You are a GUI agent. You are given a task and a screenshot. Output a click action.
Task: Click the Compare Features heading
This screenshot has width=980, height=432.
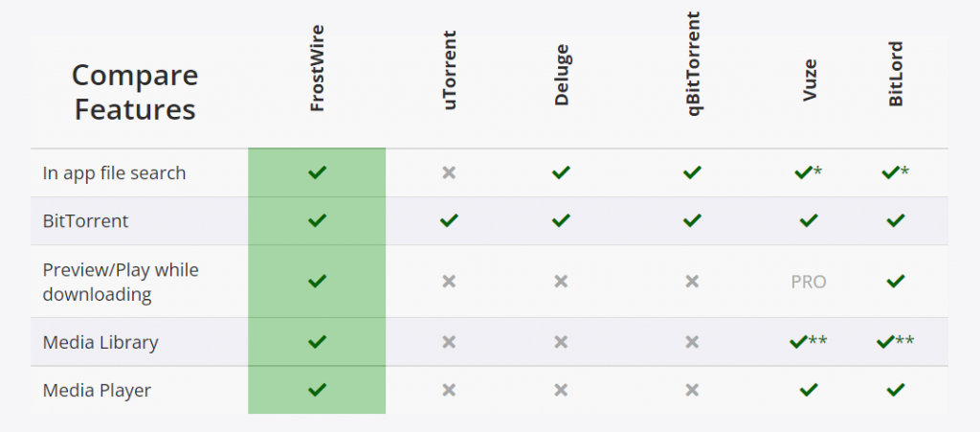tap(135, 93)
